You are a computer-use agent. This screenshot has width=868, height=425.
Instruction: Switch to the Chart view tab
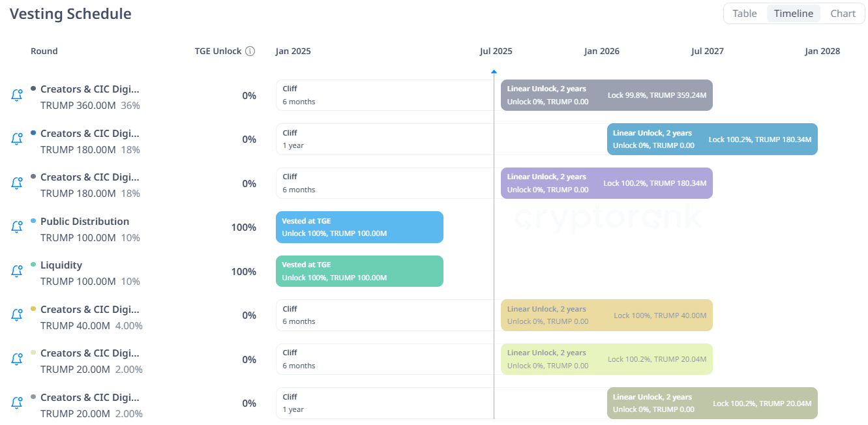point(843,13)
